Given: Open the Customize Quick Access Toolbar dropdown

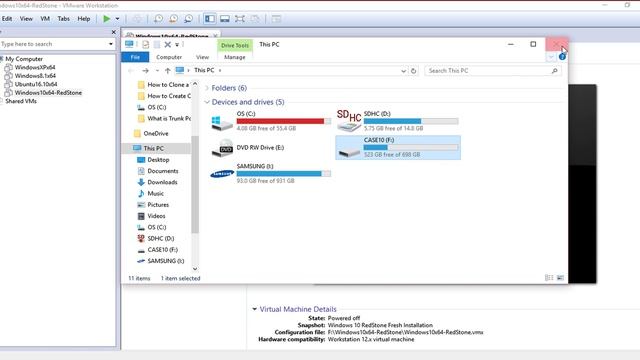Looking at the screenshot, I should [x=177, y=44].
